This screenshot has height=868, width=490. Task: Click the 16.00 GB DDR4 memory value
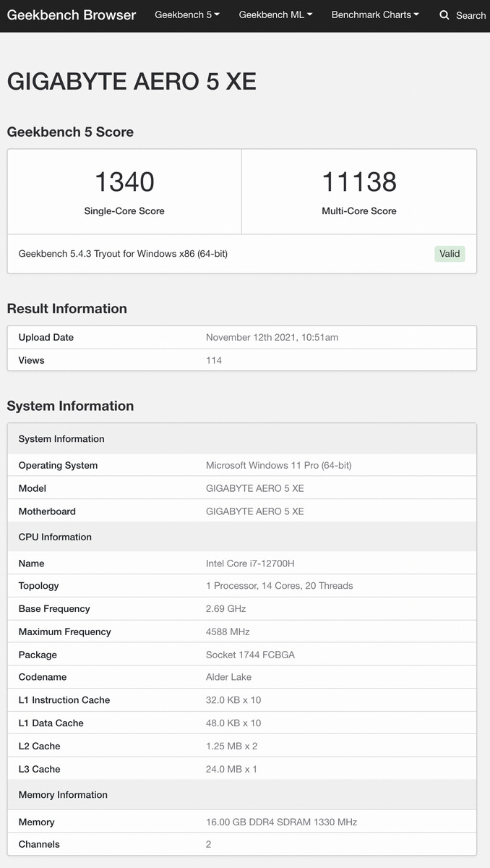coord(281,822)
